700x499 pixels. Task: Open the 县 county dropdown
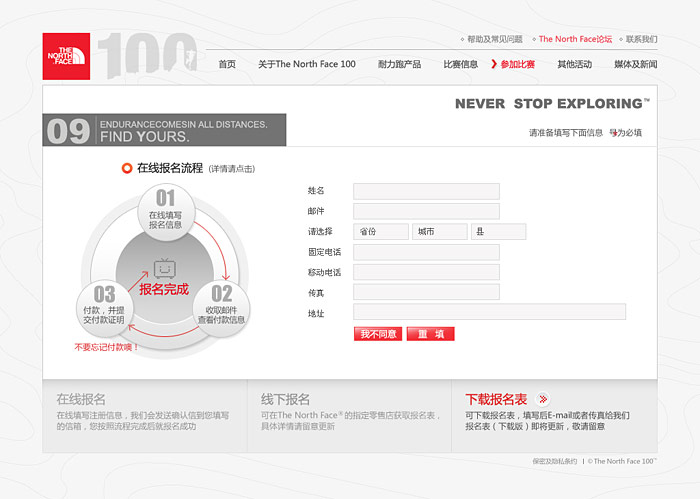pos(499,232)
